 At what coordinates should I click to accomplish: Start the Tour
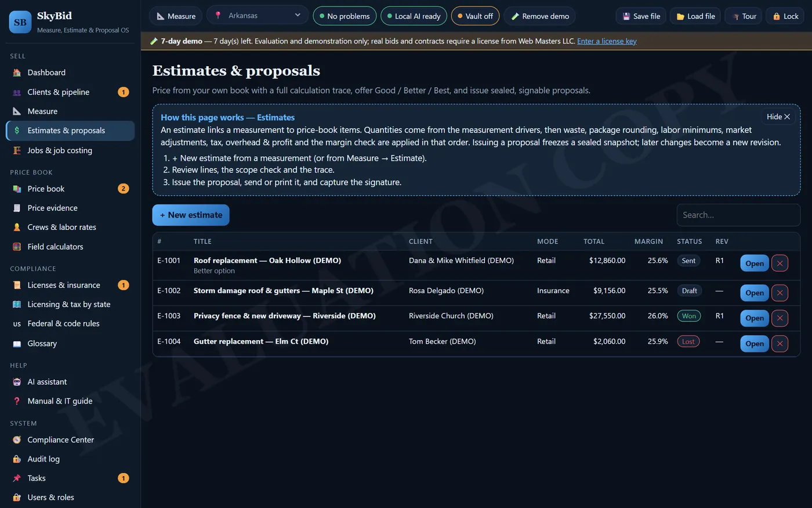744,16
